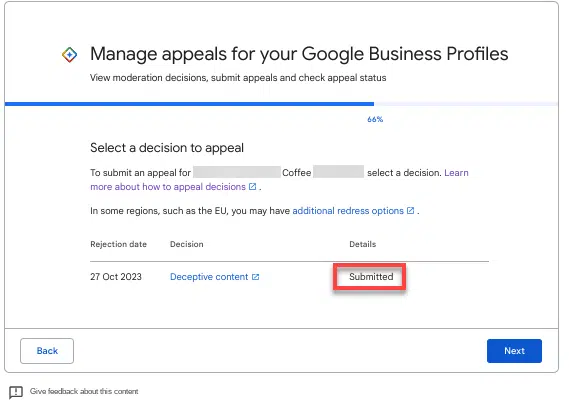Screen dimensions: 569x401
Task: Click the Decision column header
Action: (187, 244)
